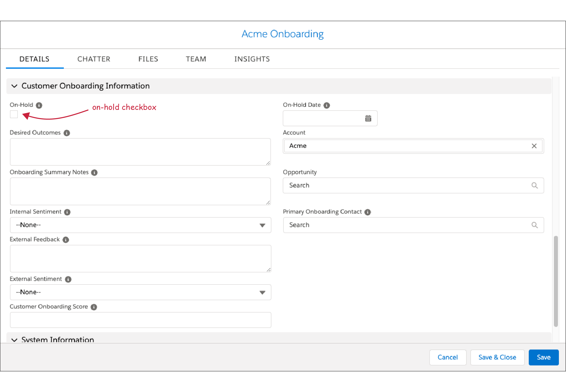Clear the Acme account with the X icon
566x392 pixels.
[534, 146]
